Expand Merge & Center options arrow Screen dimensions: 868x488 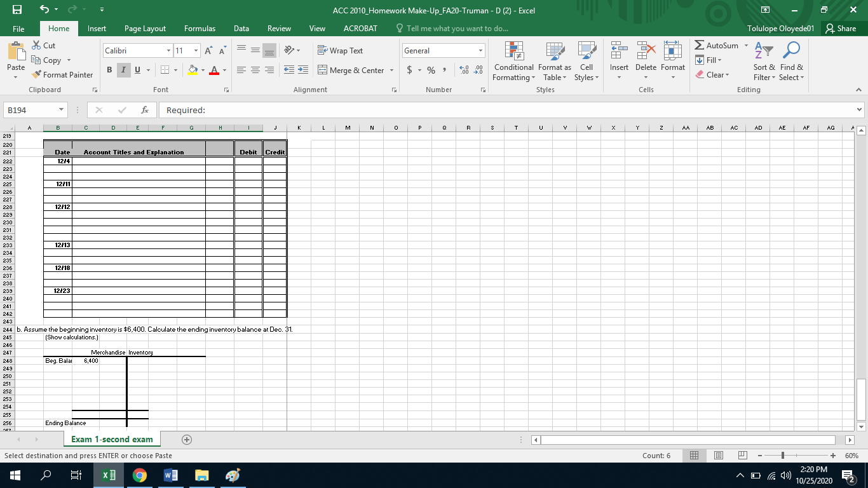pyautogui.click(x=391, y=71)
